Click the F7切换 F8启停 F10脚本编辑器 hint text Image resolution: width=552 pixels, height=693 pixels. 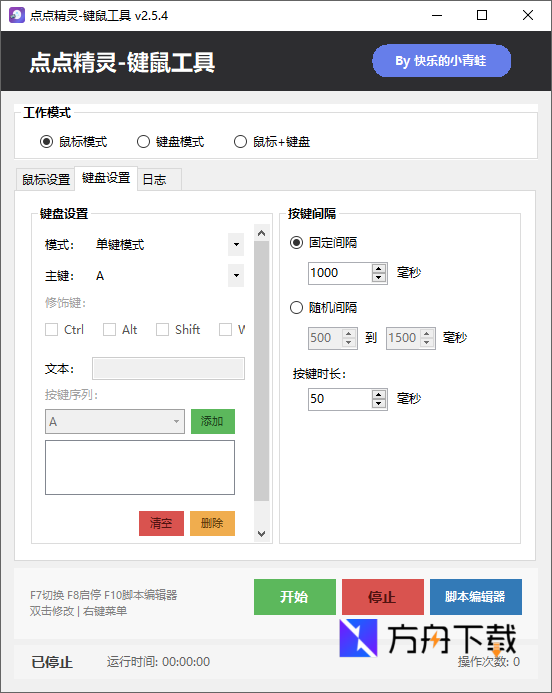tap(103, 595)
